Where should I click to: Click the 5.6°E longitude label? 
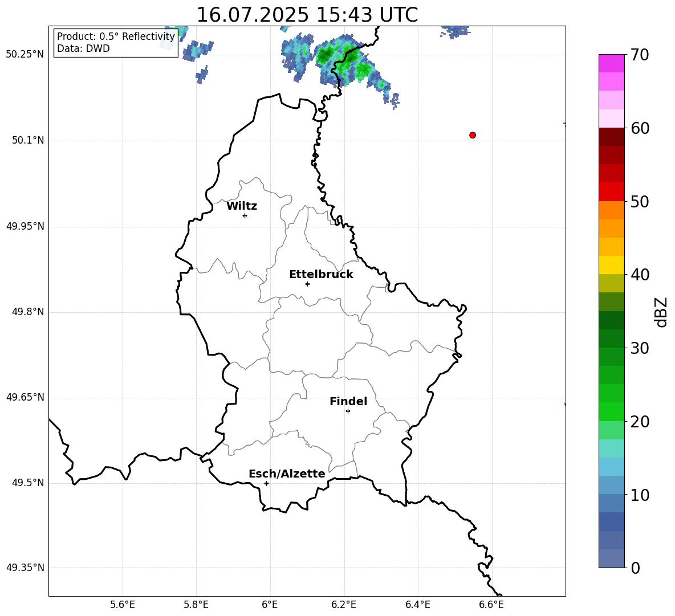point(123,605)
